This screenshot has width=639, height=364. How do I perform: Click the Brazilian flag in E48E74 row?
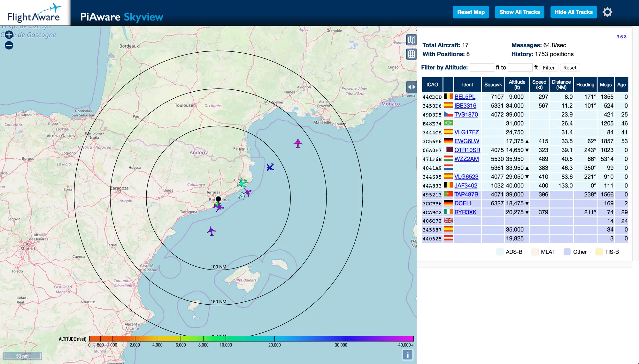click(448, 123)
